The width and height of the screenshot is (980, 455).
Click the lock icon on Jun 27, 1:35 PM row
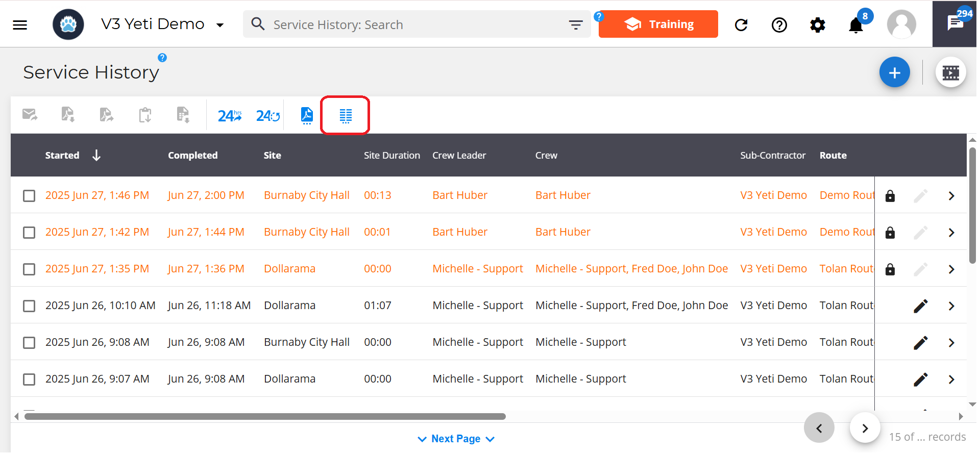890,269
